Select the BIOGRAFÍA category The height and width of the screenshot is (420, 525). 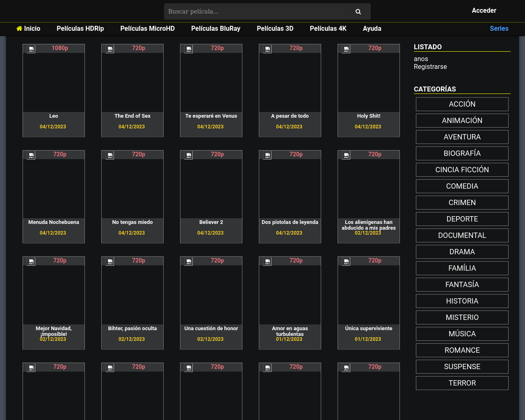[x=462, y=153]
